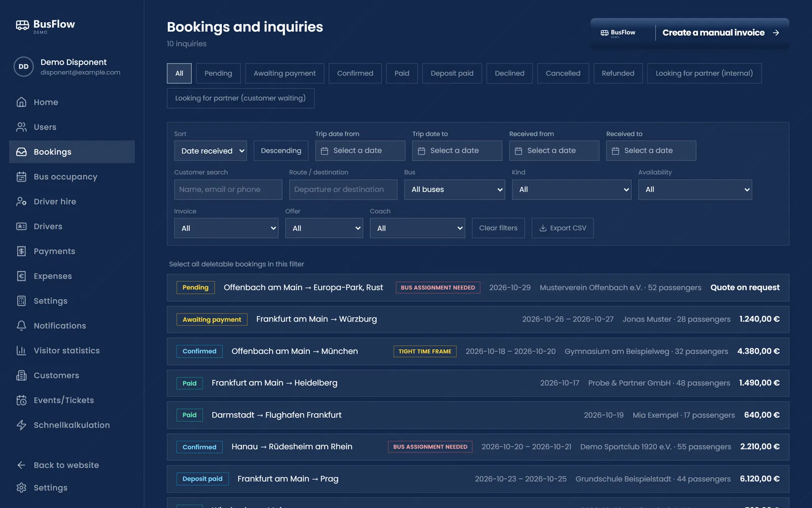The width and height of the screenshot is (812, 508).
Task: Open the Date received sort dropdown
Action: (210, 151)
